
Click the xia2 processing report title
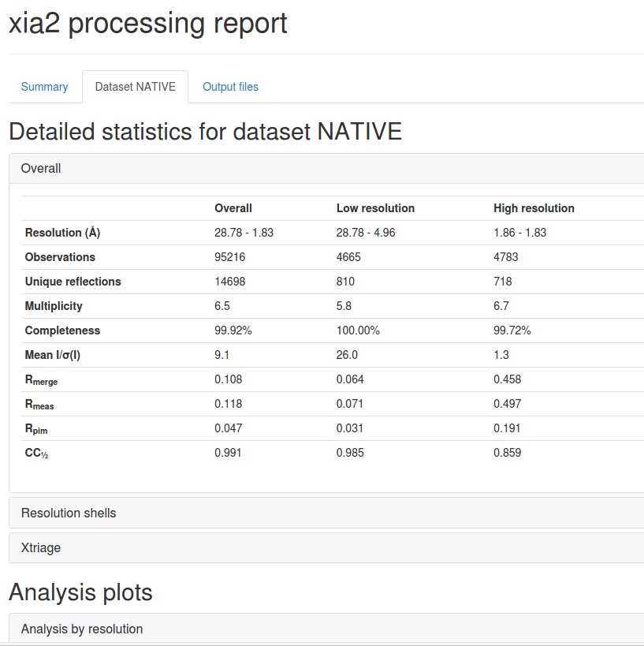tap(148, 24)
